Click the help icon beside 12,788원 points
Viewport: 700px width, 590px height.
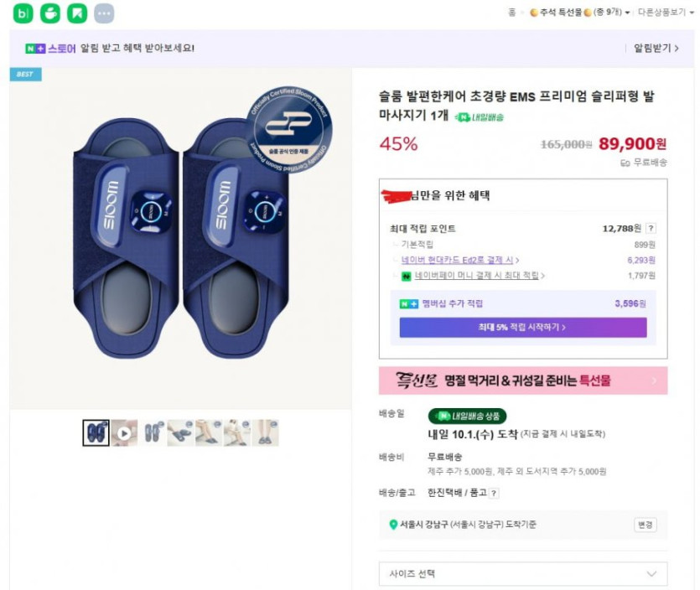651,228
